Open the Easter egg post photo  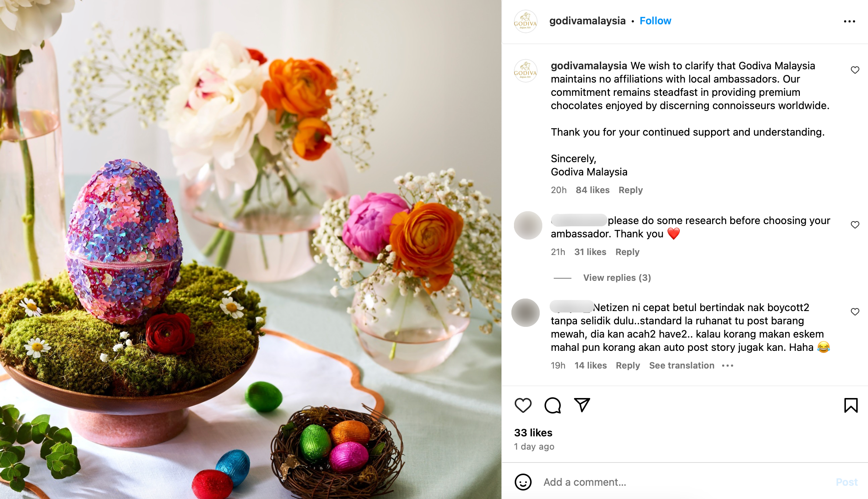[251, 249]
